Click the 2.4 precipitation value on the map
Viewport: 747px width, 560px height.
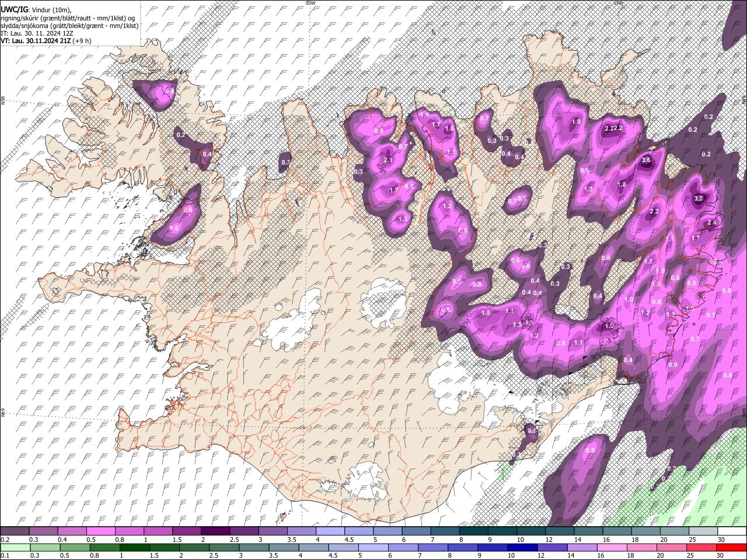click(x=712, y=223)
